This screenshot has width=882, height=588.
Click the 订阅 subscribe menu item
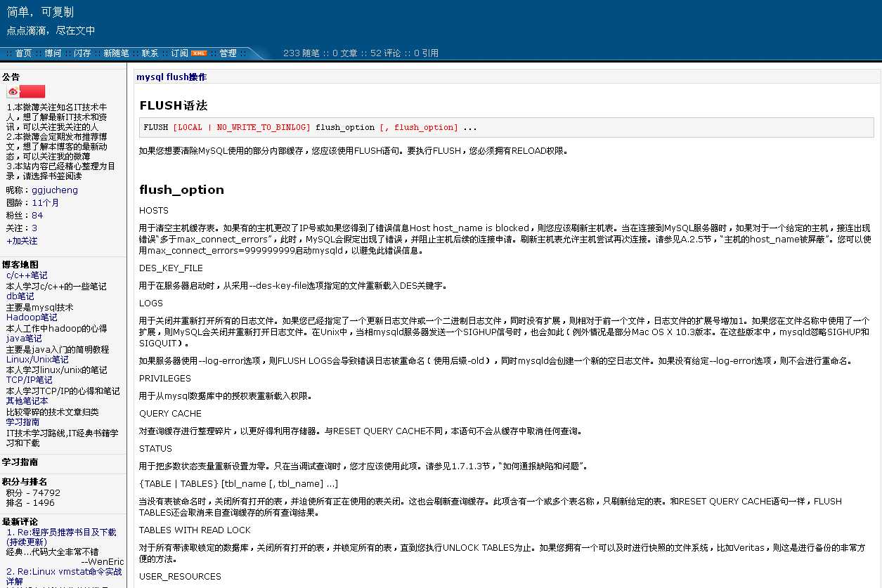[x=179, y=53]
